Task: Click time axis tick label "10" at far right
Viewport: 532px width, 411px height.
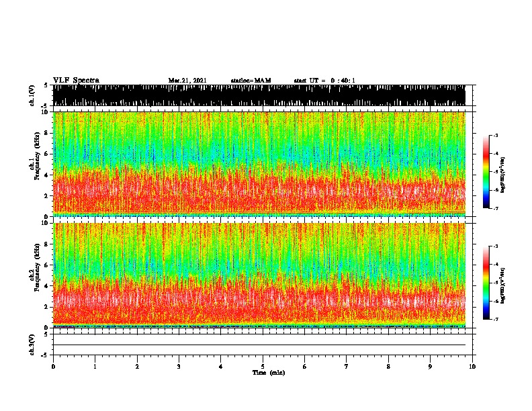Action: [x=472, y=367]
